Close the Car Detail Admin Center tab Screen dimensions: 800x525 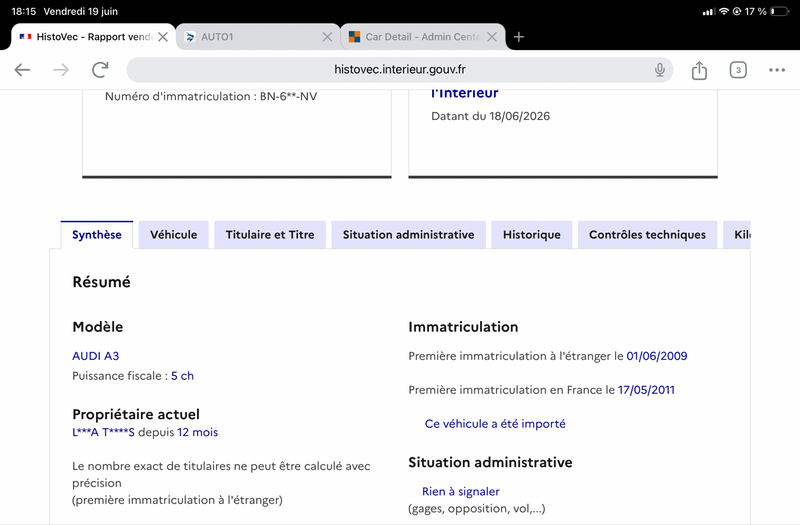pos(492,37)
